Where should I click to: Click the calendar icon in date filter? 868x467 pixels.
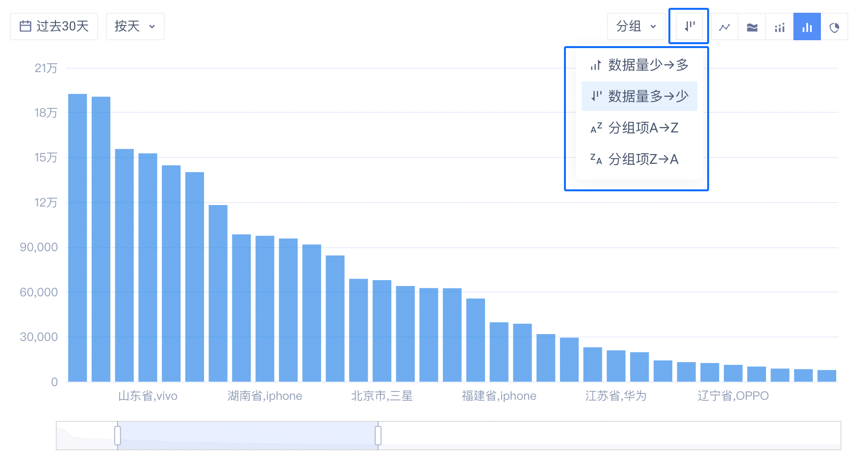coord(26,26)
